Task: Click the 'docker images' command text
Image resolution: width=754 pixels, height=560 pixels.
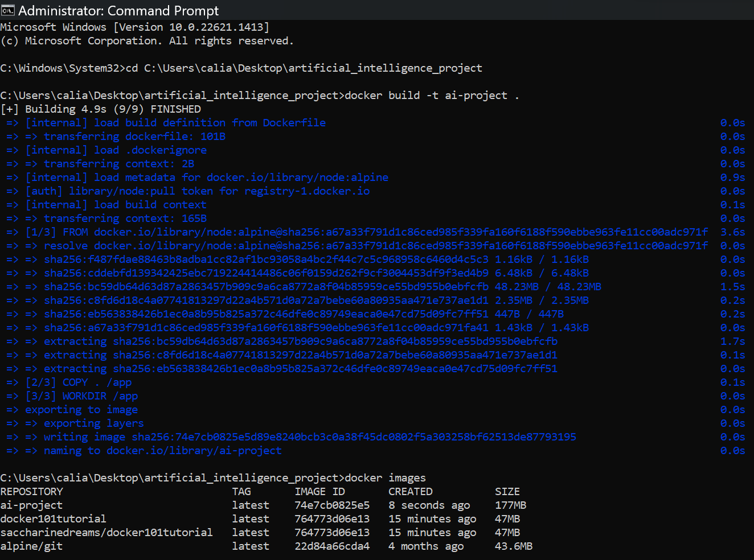Action: pos(386,478)
